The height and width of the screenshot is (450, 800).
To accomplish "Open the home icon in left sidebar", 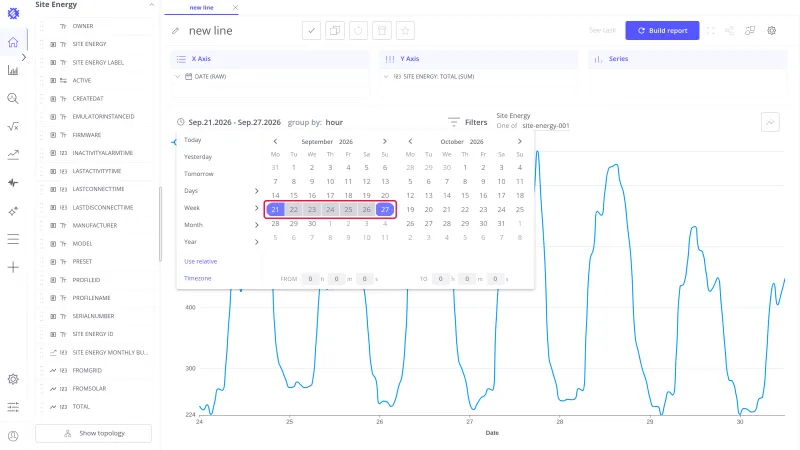I will click(13, 42).
